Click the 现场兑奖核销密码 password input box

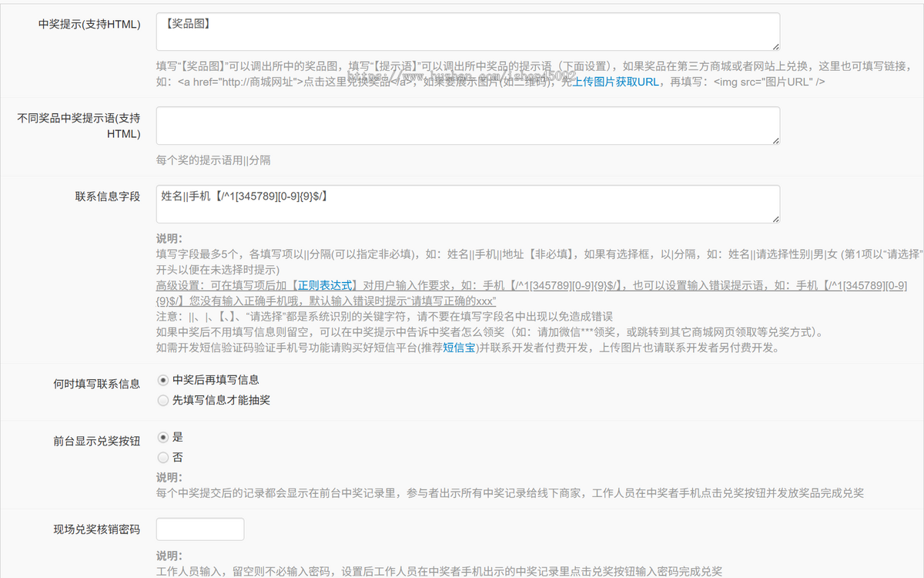pyautogui.click(x=200, y=529)
